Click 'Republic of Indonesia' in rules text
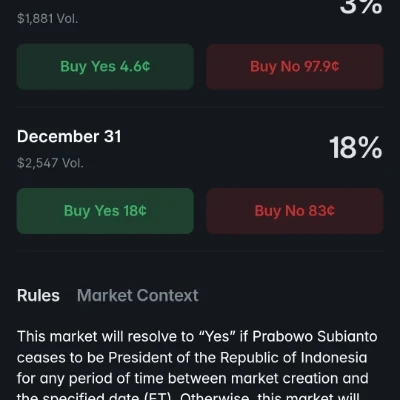400x400 pixels. [293, 358]
